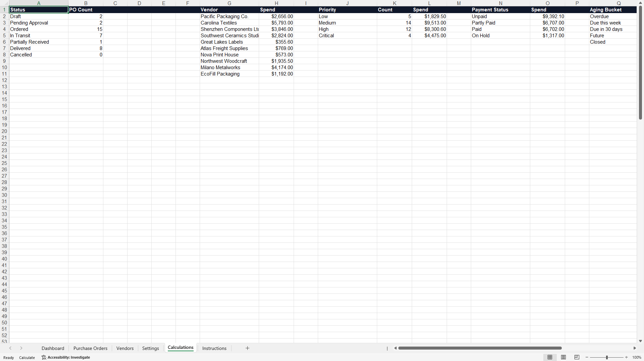This screenshot has width=644, height=361.
Task: Select Nova Print House cell
Action: 229,55
